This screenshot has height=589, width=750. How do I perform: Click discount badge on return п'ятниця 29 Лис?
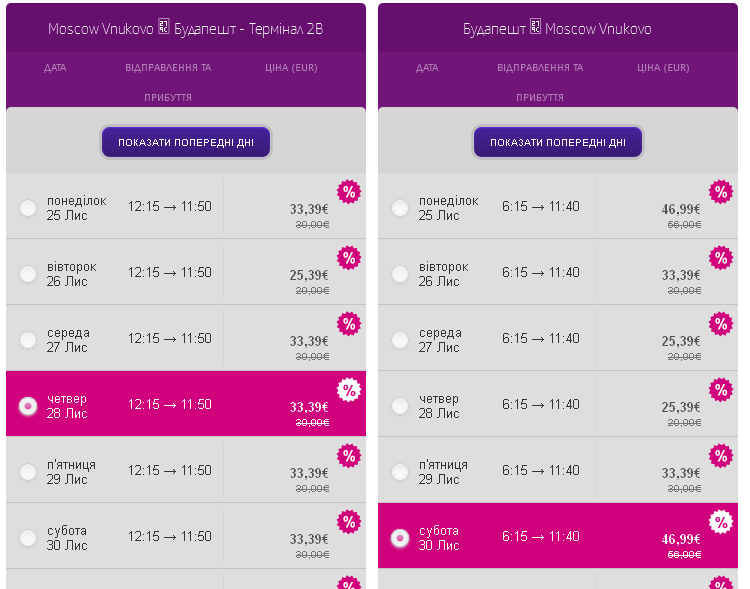click(x=721, y=456)
